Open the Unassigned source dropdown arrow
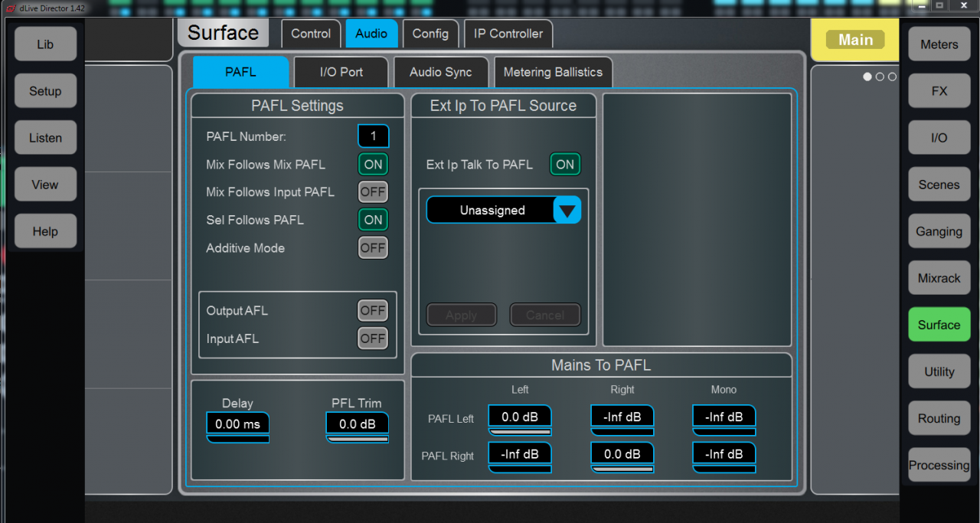The image size is (980, 523). coord(567,210)
